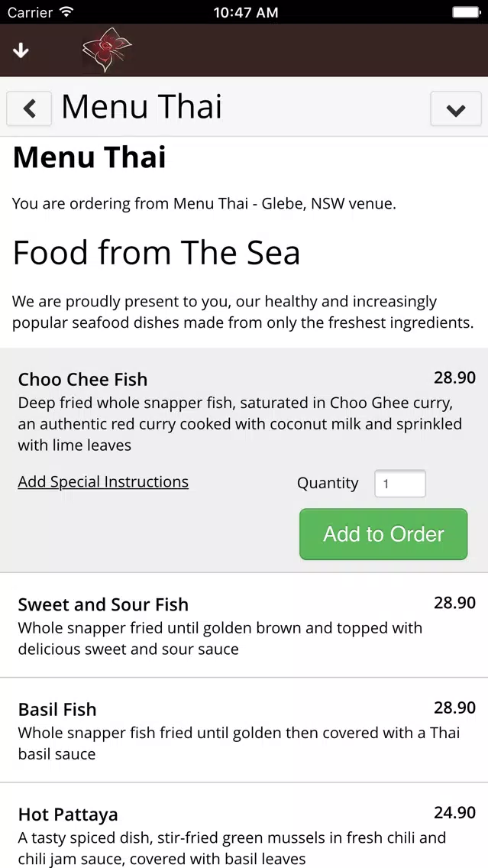
Task: Tap the Wi-Fi status icon
Action: (x=66, y=12)
